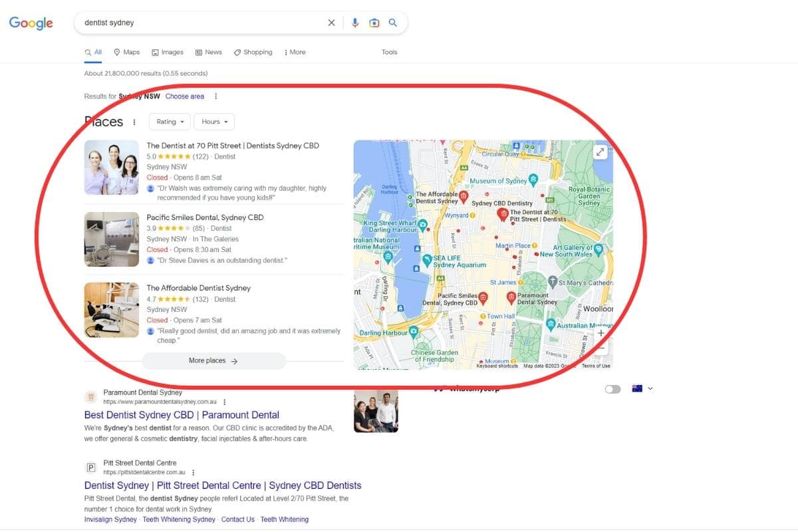Screen dimensions: 798x532
Task: Click Paramount Dental result thumbnail image
Action: click(376, 411)
